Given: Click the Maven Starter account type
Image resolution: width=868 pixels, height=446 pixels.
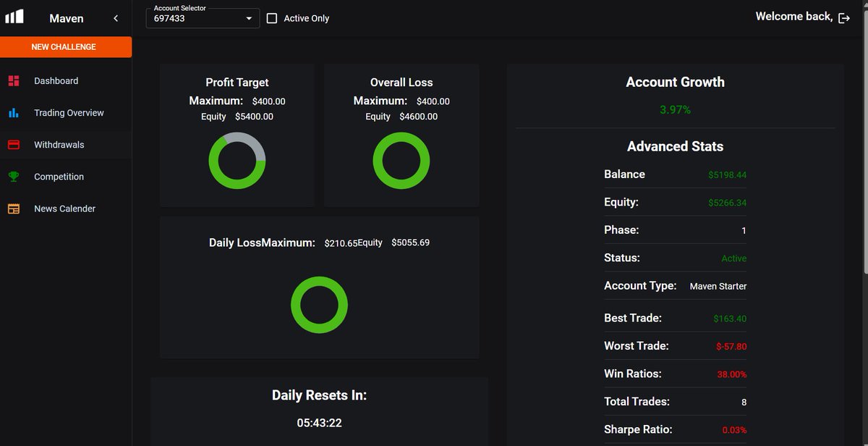Looking at the screenshot, I should [718, 286].
